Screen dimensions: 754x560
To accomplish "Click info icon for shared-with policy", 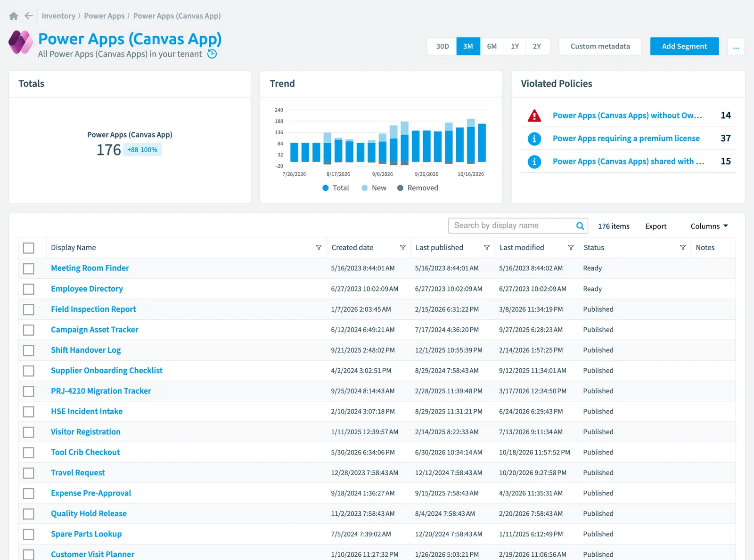I will 534,162.
